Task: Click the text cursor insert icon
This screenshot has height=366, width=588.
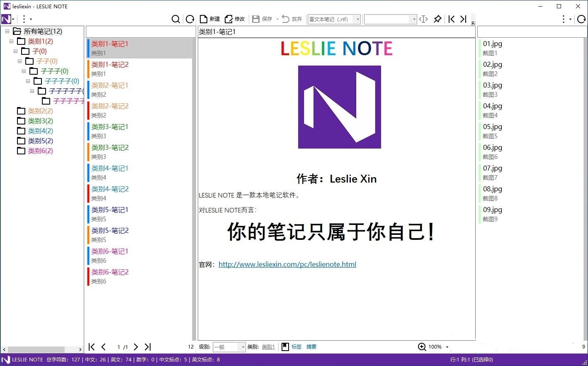Action: click(423, 19)
